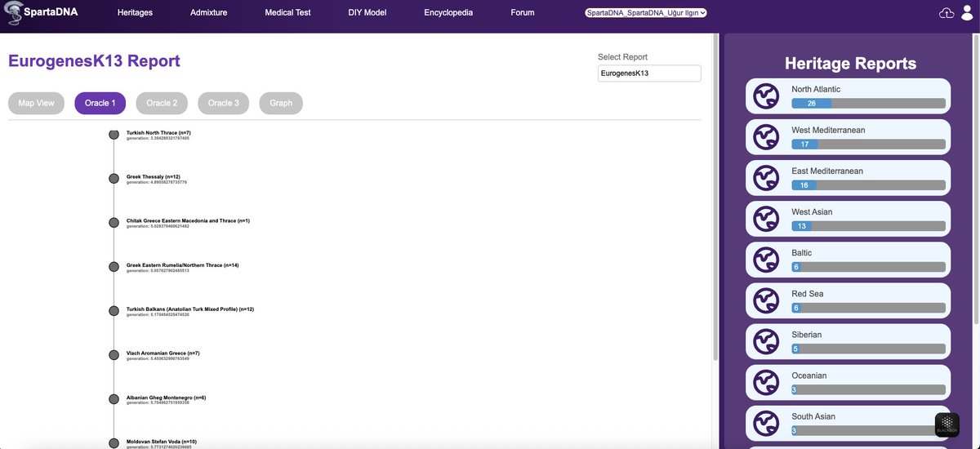Click the globe icon for East Mediterranean

pos(766,178)
